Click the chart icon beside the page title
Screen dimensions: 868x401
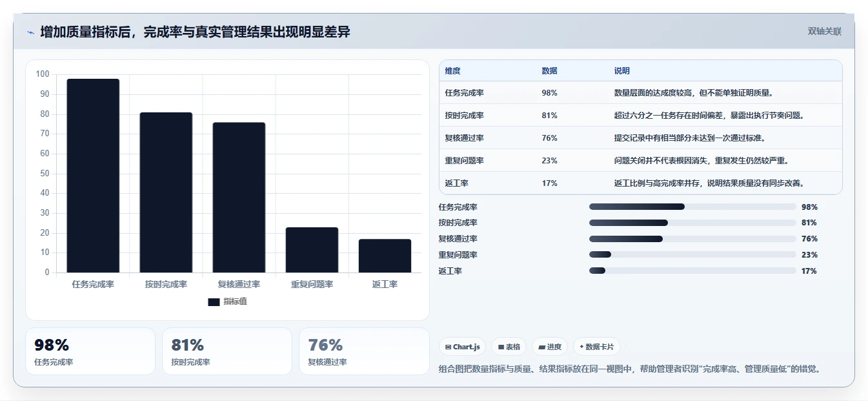[x=30, y=32]
